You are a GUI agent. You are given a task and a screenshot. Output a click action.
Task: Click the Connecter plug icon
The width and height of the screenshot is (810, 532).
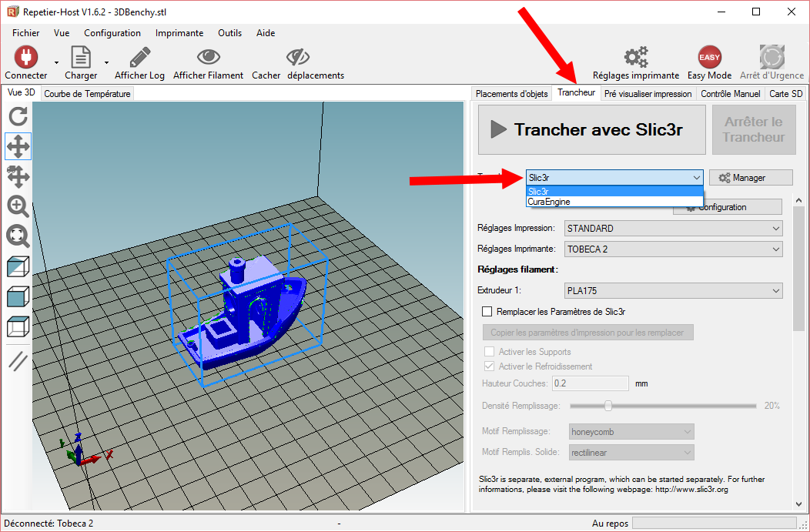point(25,57)
